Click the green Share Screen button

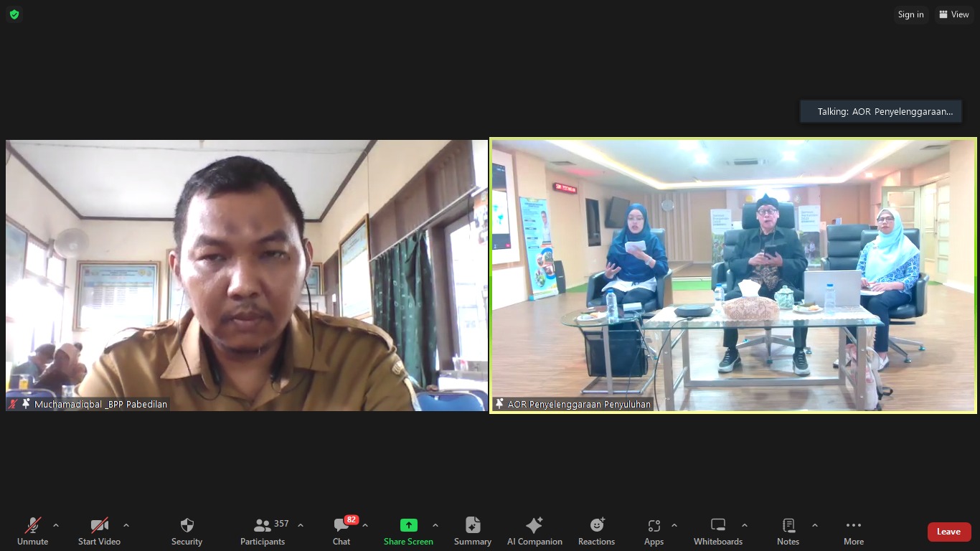pyautogui.click(x=408, y=532)
